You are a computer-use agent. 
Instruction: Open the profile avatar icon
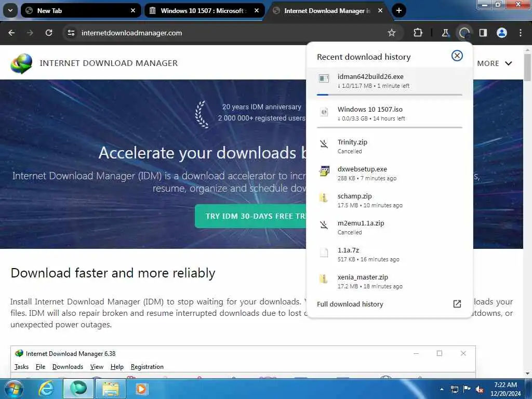point(502,33)
